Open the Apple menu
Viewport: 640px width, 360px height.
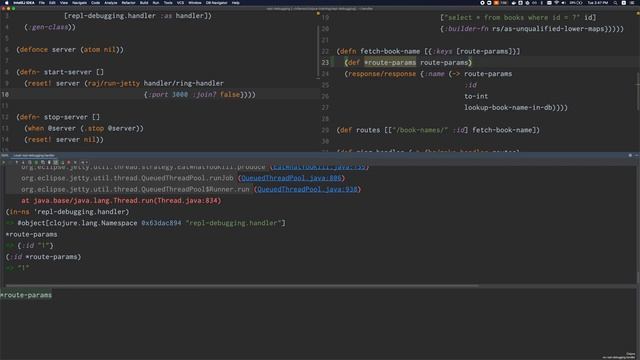coord(6,3)
